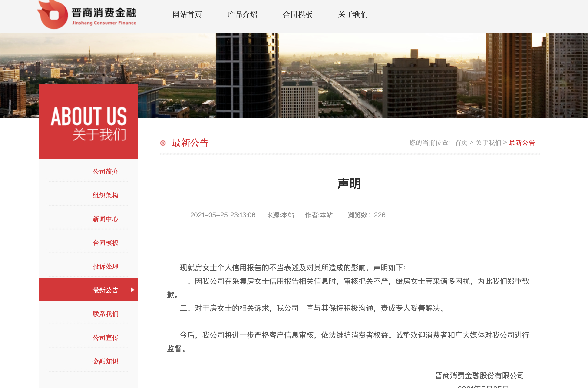
Task: Open 新闻中心 from the sidebar
Action: (x=106, y=219)
